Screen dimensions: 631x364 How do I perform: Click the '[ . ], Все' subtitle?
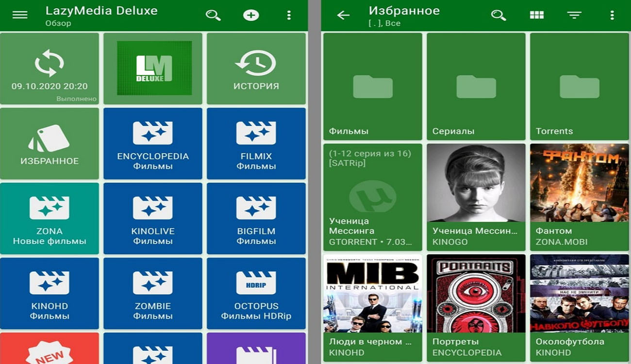click(384, 23)
